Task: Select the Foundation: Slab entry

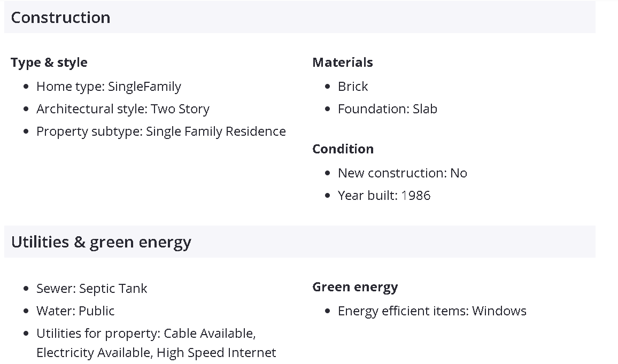Action: [x=387, y=109]
